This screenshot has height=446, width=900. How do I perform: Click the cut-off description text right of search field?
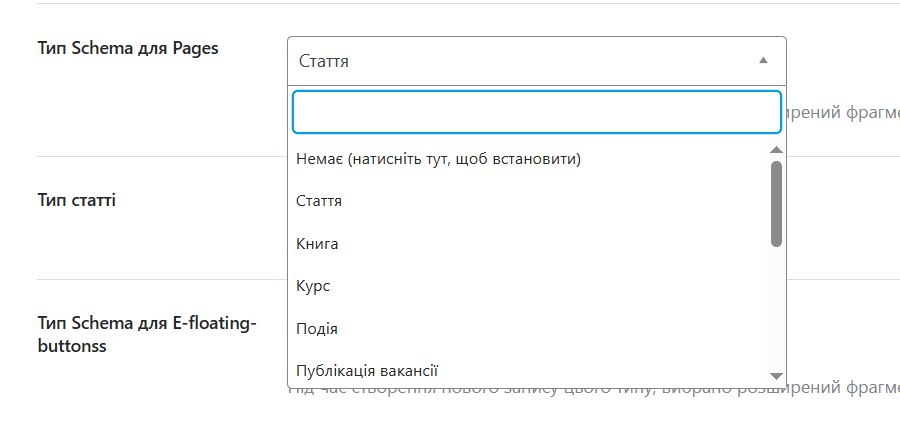843,114
